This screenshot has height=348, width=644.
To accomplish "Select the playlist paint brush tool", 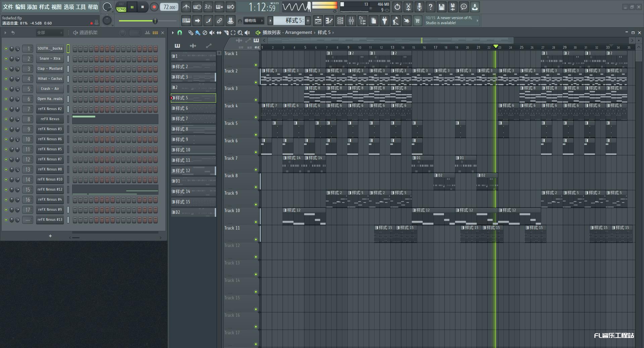I will tap(198, 33).
